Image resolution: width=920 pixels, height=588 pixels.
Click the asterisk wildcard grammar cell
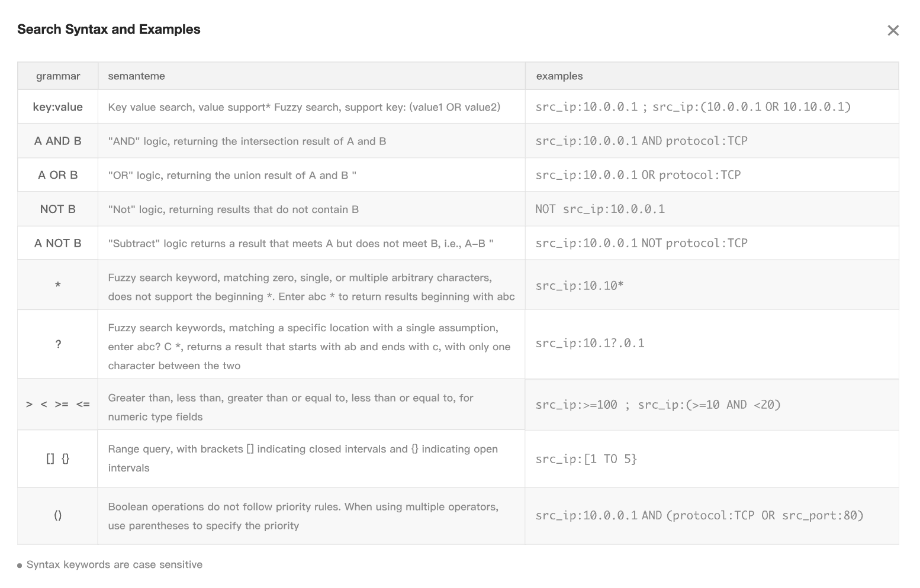coord(58,286)
